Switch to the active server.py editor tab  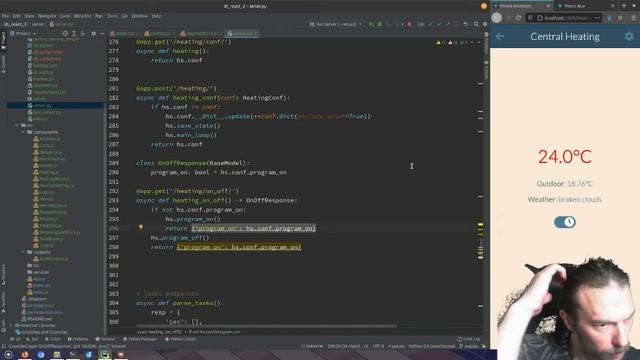[x=242, y=33]
